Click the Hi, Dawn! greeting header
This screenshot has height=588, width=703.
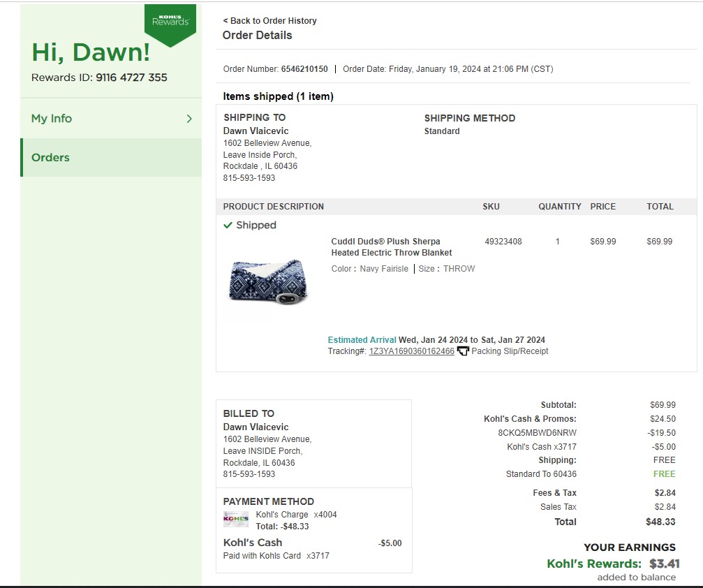coord(91,52)
